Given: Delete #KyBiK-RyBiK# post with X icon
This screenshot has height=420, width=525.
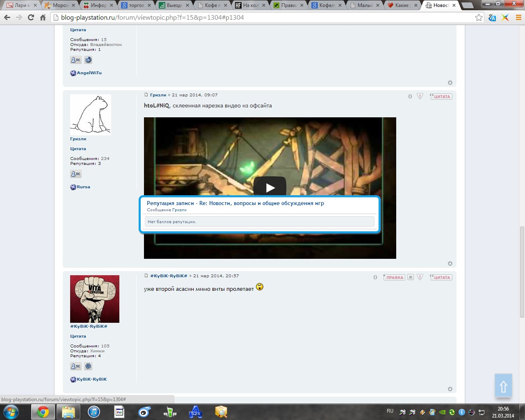Looking at the screenshot, I should click(411, 277).
